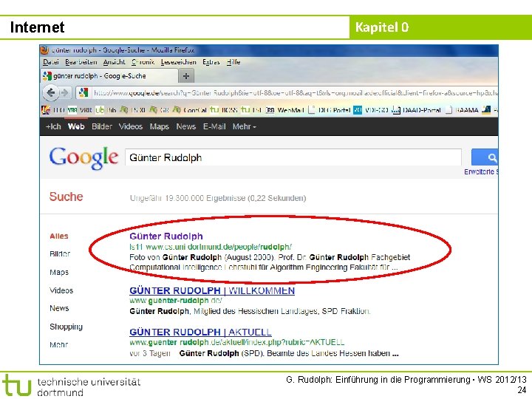Open the VRR bookmark

click(80, 110)
